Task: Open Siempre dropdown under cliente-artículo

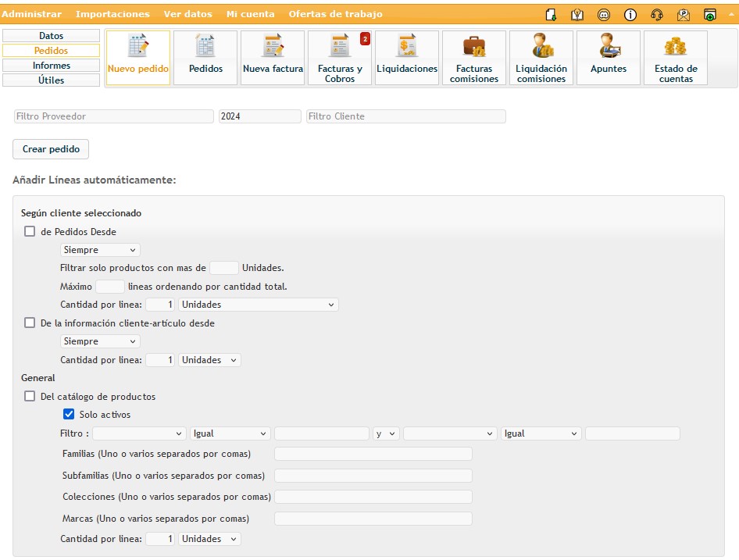Action: coord(100,341)
